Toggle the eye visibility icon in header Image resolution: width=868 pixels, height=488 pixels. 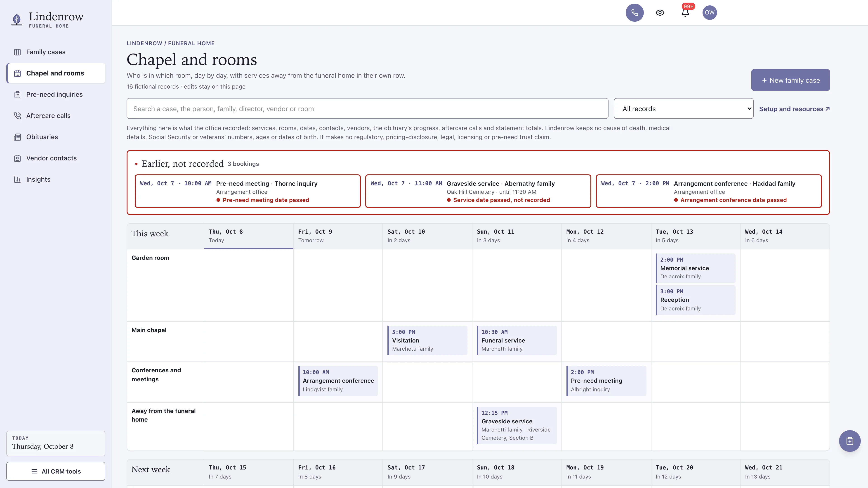(660, 13)
